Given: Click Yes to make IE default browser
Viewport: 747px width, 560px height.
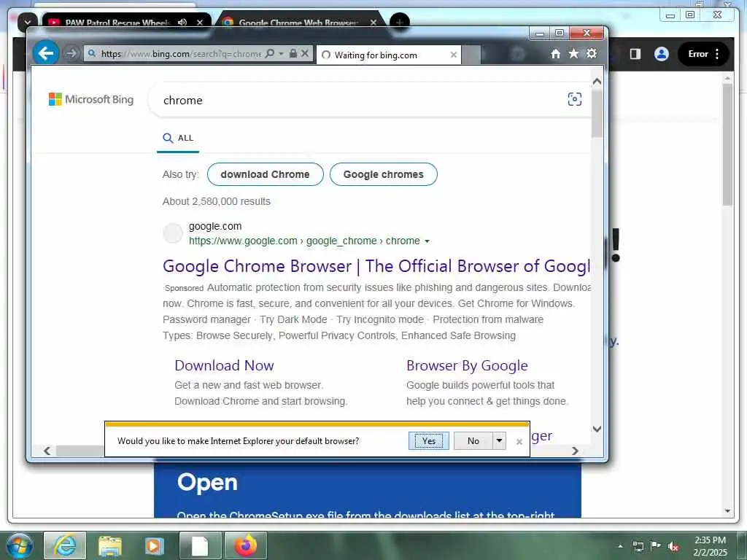Looking at the screenshot, I should 429,441.
